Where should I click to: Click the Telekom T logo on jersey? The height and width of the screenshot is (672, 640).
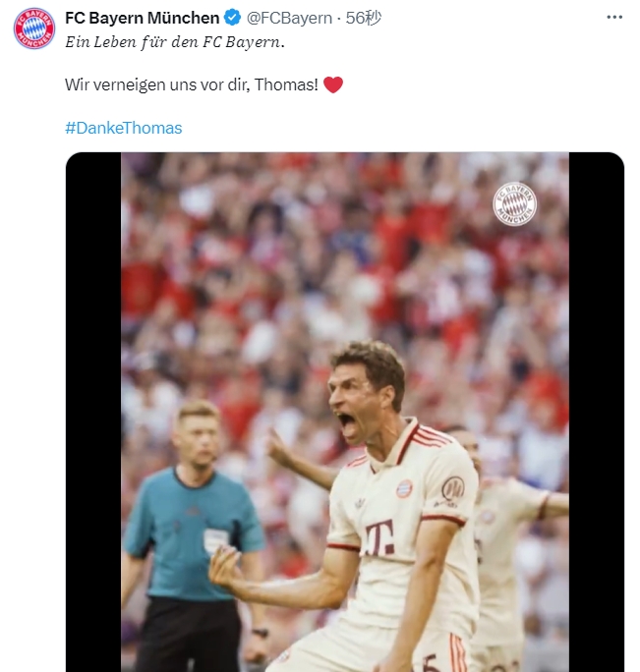point(379,536)
